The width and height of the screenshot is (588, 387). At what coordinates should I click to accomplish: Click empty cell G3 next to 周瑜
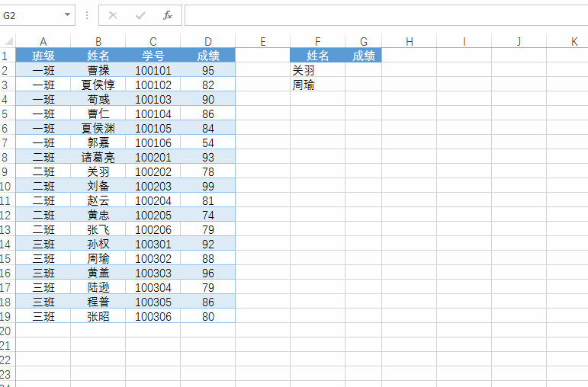(x=363, y=85)
